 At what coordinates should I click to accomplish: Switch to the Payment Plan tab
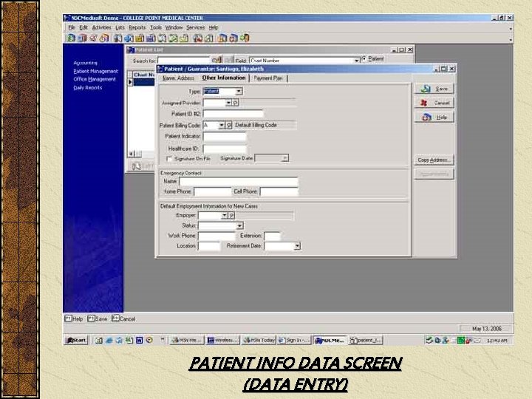coord(268,78)
